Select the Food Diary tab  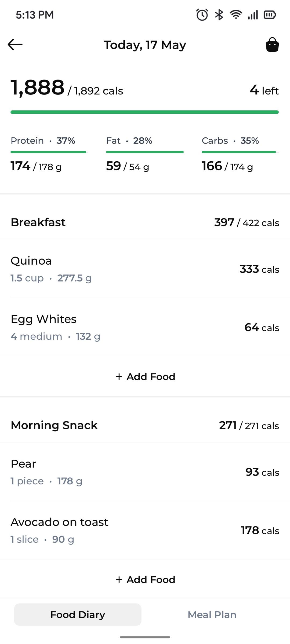tap(78, 614)
